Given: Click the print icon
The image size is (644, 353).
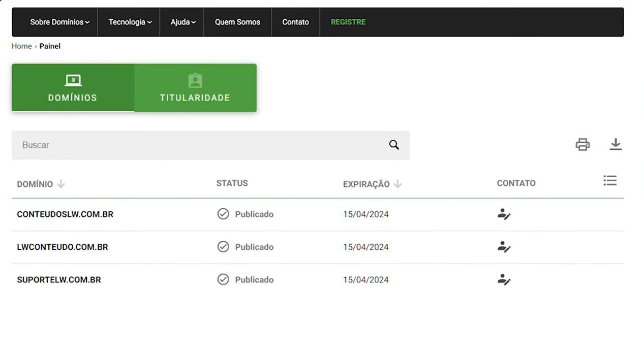Looking at the screenshot, I should tap(582, 145).
